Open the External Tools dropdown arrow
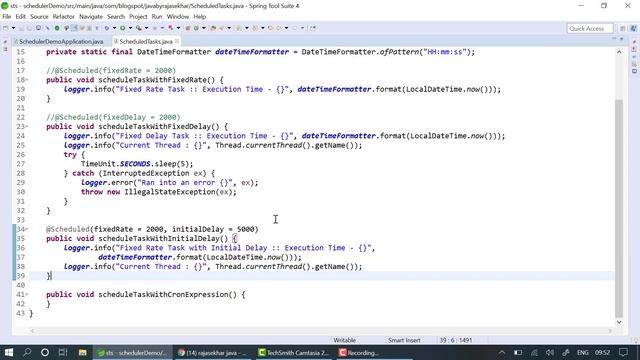Viewport: 640px width, 360px height. coord(178,28)
